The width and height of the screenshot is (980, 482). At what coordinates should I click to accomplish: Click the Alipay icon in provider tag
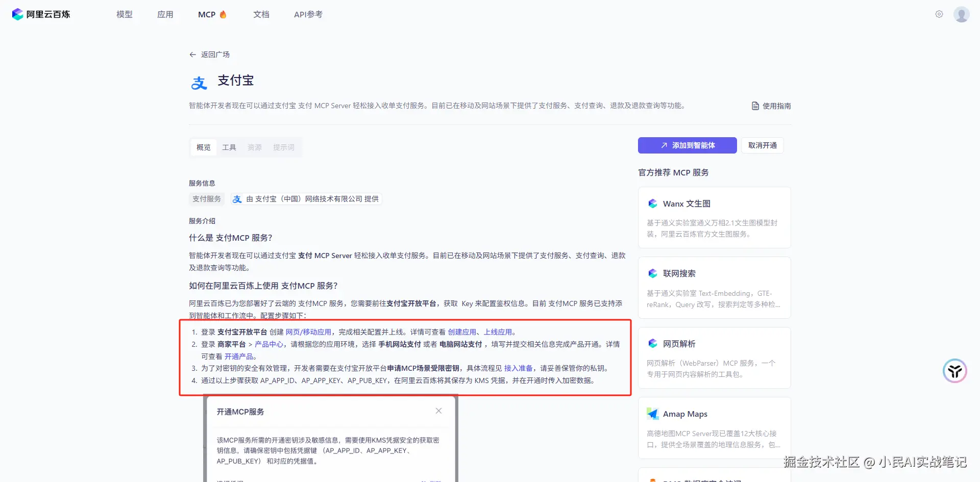tap(237, 199)
